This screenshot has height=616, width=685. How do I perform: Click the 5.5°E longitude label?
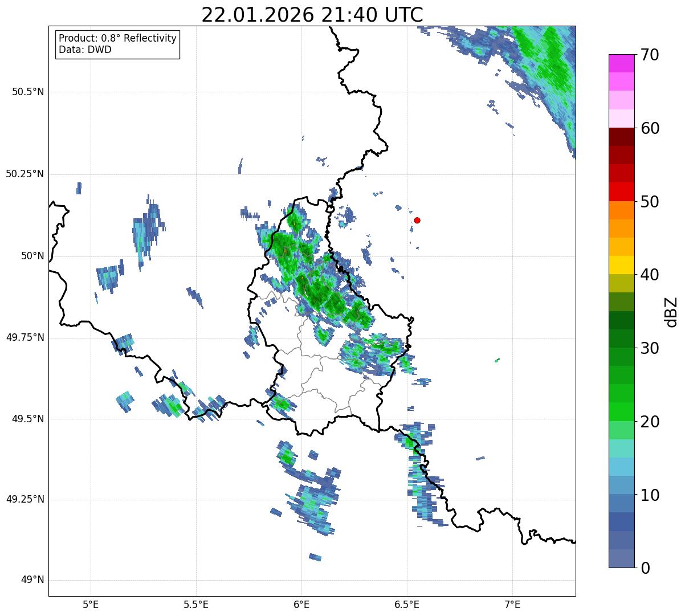click(x=196, y=604)
